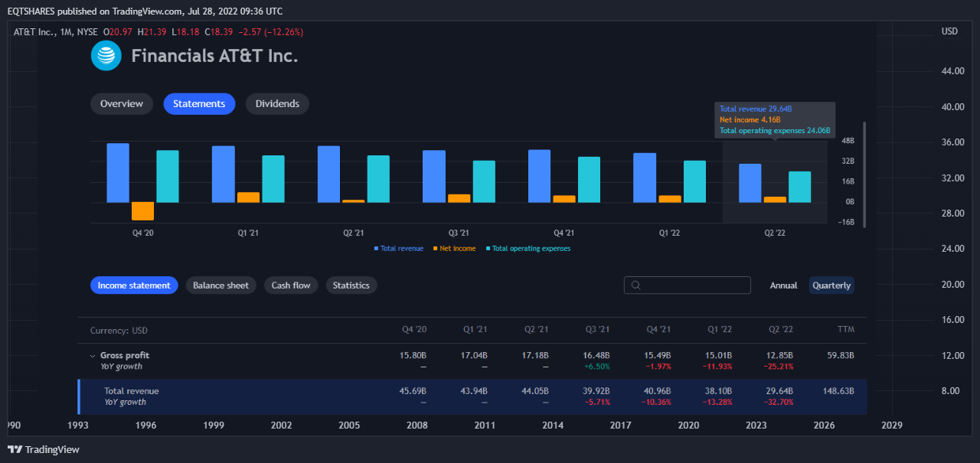Click the Q4 '20 column header in table
Viewport: 980px width, 463px height.
pos(414,330)
